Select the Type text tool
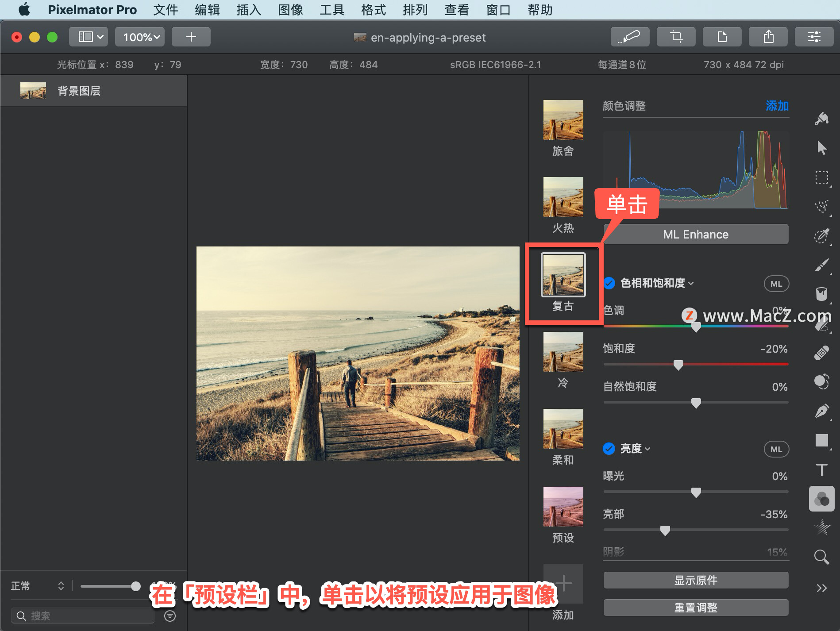Image resolution: width=840 pixels, height=631 pixels. pyautogui.click(x=821, y=469)
